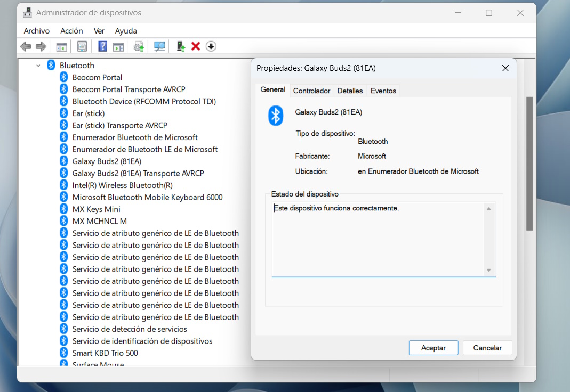Select Ear (stick) Transporte AVRCP

click(x=119, y=125)
